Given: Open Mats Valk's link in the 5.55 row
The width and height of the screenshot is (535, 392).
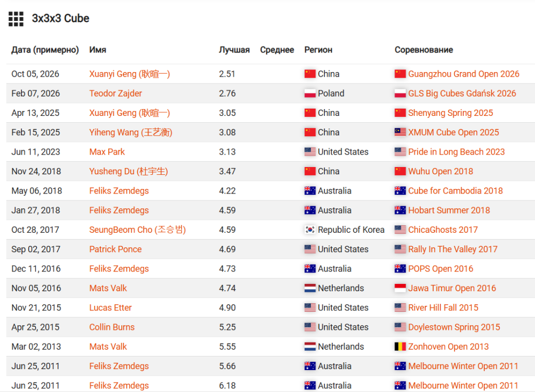Looking at the screenshot, I should click(108, 346).
